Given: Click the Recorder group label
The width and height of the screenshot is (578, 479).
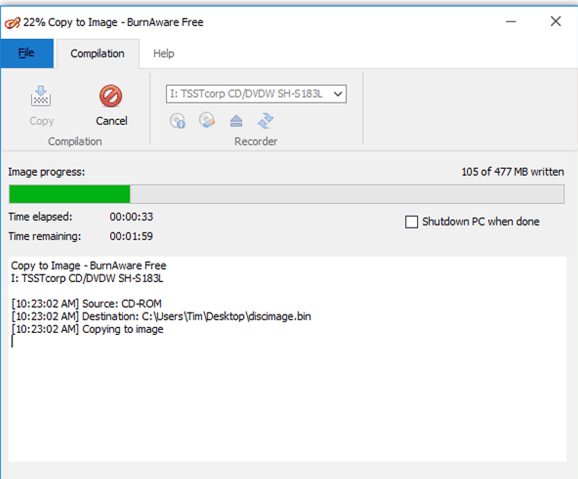Looking at the screenshot, I should click(x=256, y=141).
